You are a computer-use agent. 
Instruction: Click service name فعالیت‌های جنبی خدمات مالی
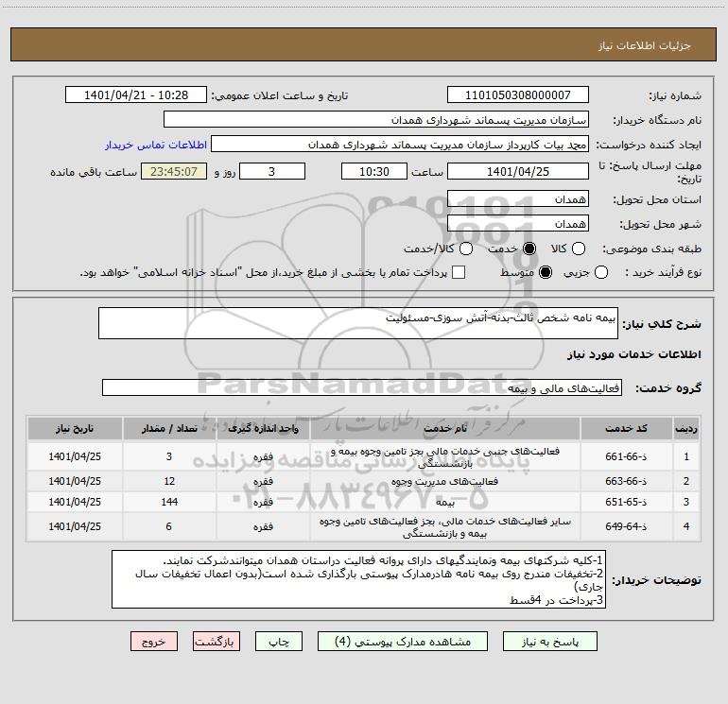444,457
